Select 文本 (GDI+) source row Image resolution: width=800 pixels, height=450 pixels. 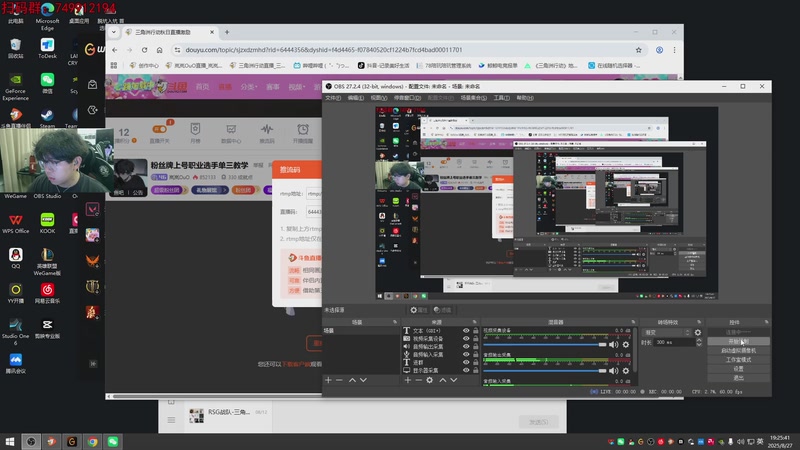click(x=442, y=331)
